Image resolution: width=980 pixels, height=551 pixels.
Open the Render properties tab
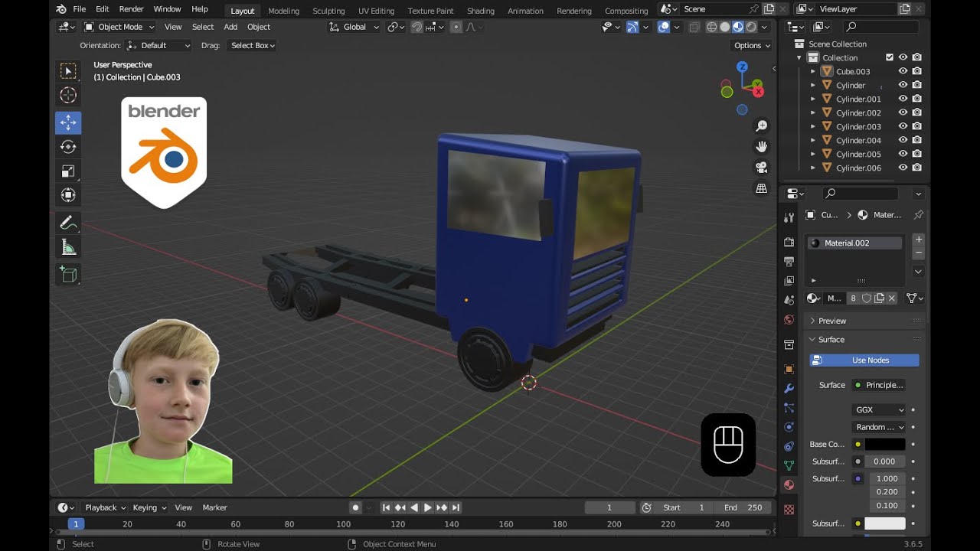tap(789, 242)
